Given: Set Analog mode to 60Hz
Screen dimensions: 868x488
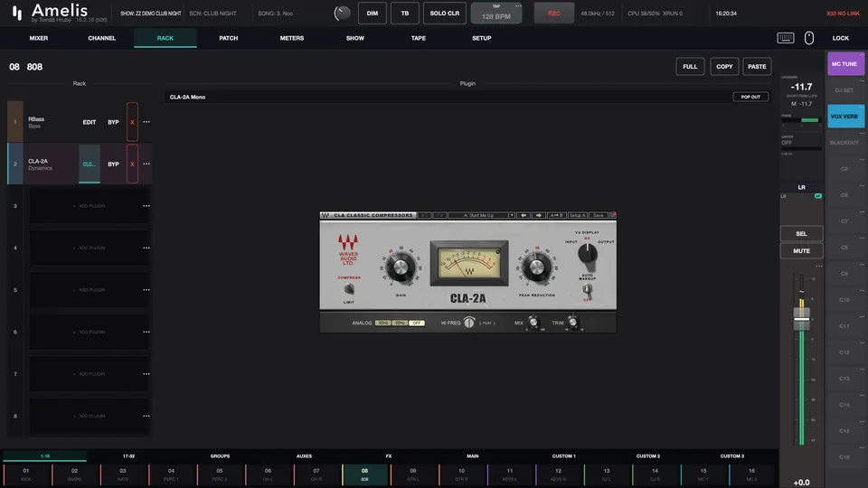Looking at the screenshot, I should pos(400,324).
